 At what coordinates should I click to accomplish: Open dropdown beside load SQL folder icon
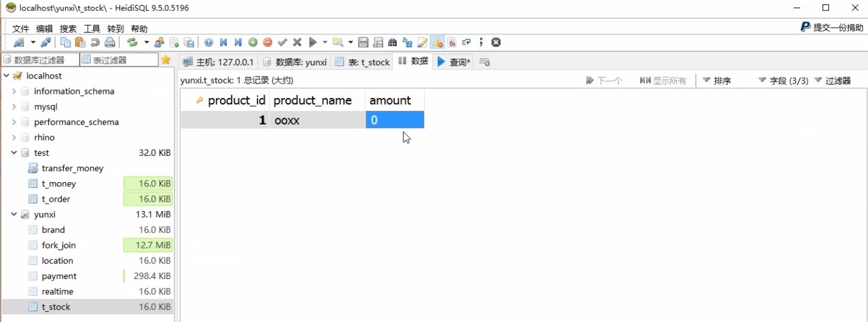coord(351,42)
